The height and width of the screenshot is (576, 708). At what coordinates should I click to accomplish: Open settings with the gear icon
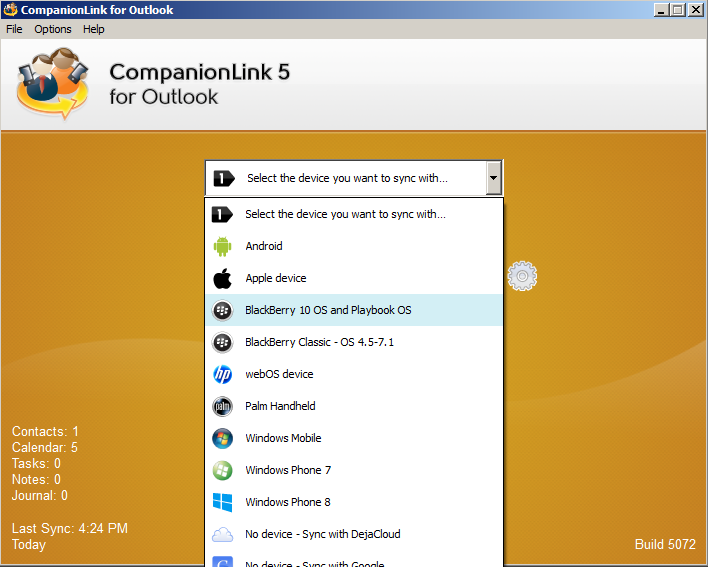[x=523, y=276]
